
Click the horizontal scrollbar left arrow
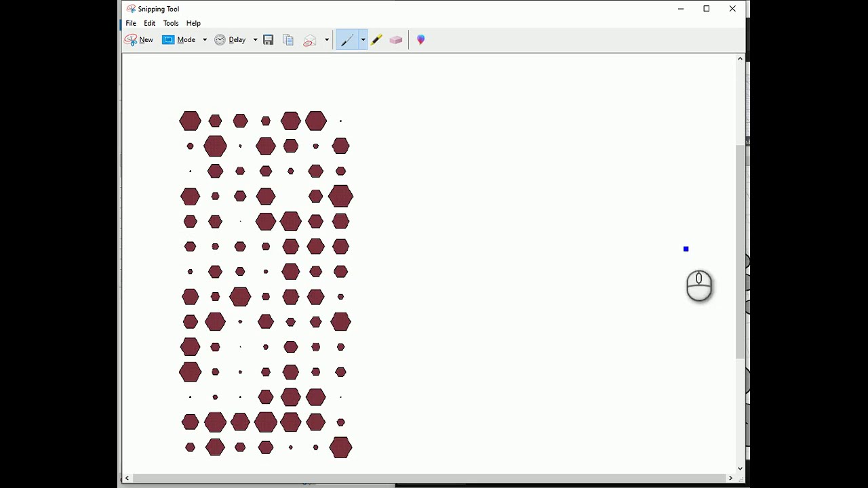(127, 478)
